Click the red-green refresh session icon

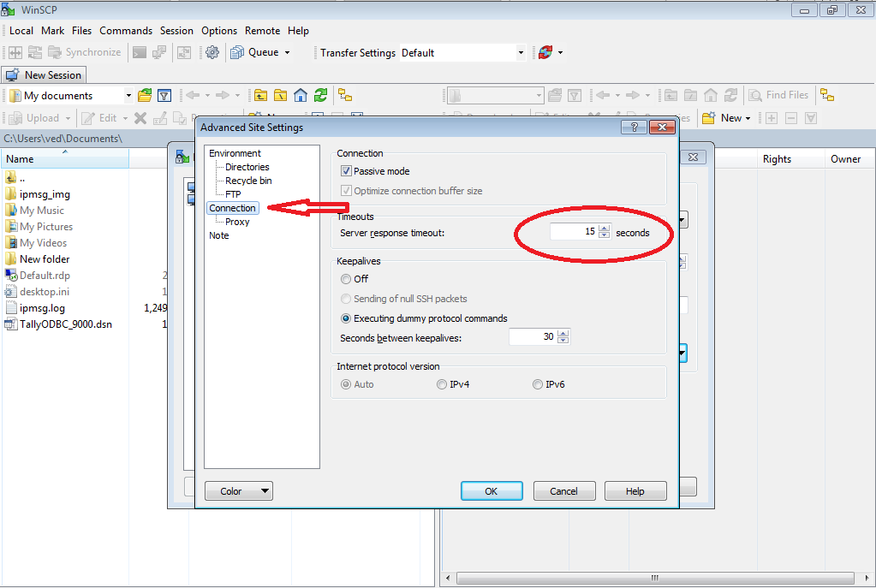pyautogui.click(x=545, y=52)
